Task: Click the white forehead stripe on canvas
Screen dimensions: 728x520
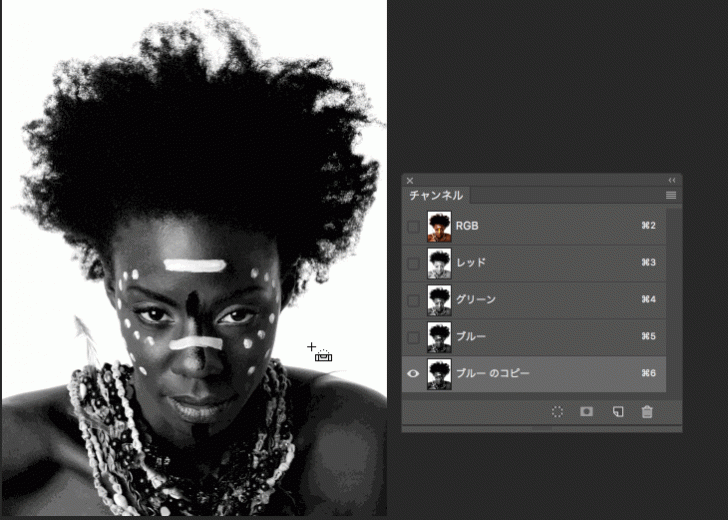Action: pyautogui.click(x=195, y=265)
